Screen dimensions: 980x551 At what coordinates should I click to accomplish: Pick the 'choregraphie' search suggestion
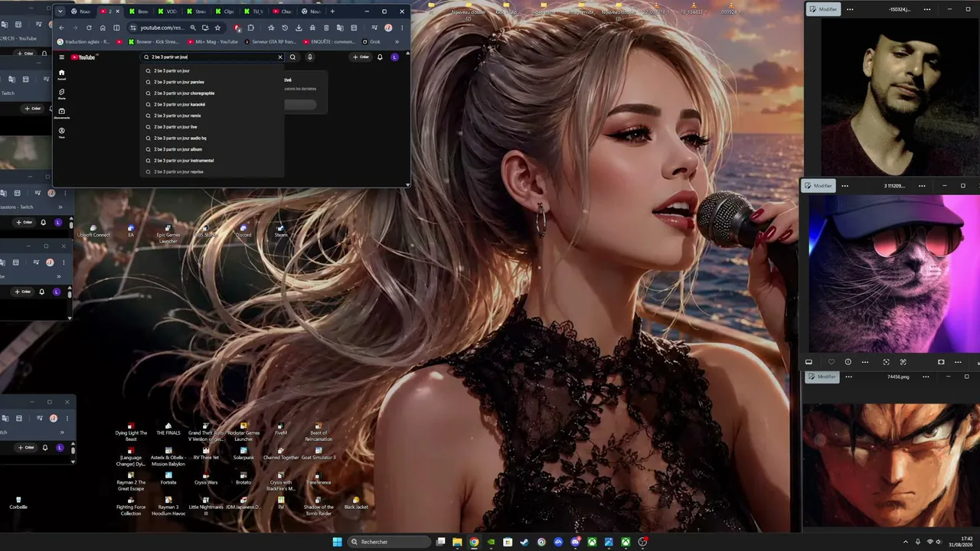[x=213, y=93]
